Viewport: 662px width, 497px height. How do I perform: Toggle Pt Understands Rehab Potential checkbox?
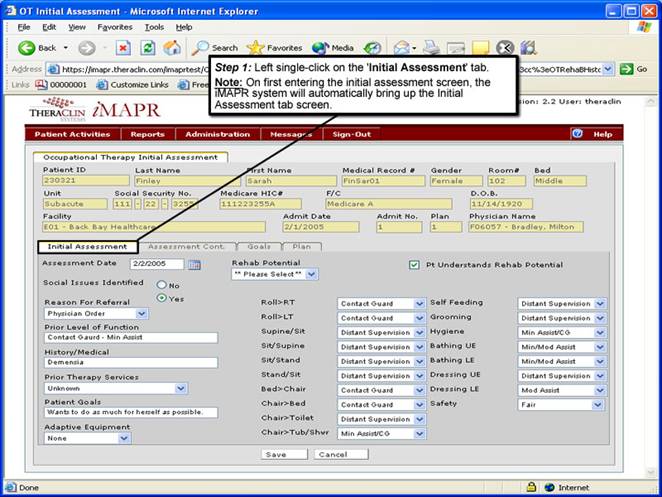click(x=415, y=265)
